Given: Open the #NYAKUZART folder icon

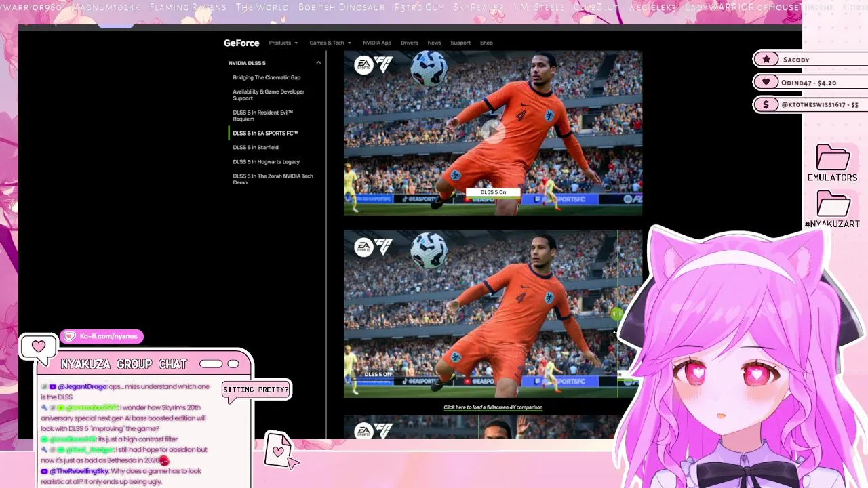Looking at the screenshot, I should (833, 209).
